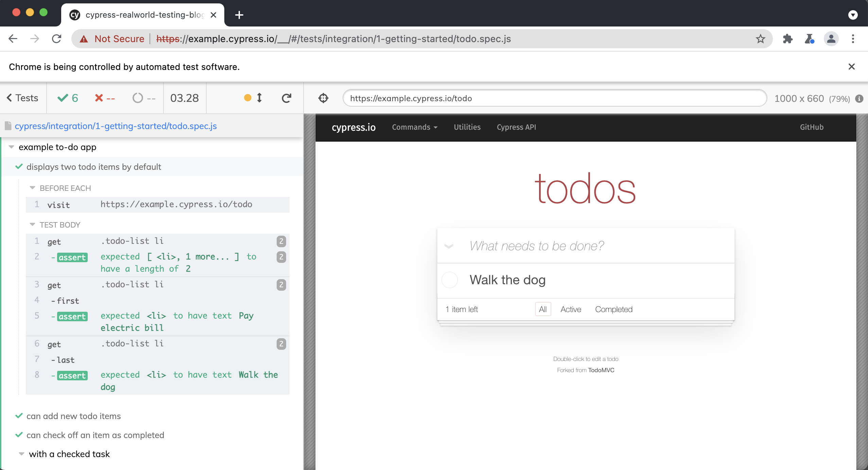Screen dimensions: 868x470
Task: Select assert Pay electric bill command
Action: coord(158,322)
